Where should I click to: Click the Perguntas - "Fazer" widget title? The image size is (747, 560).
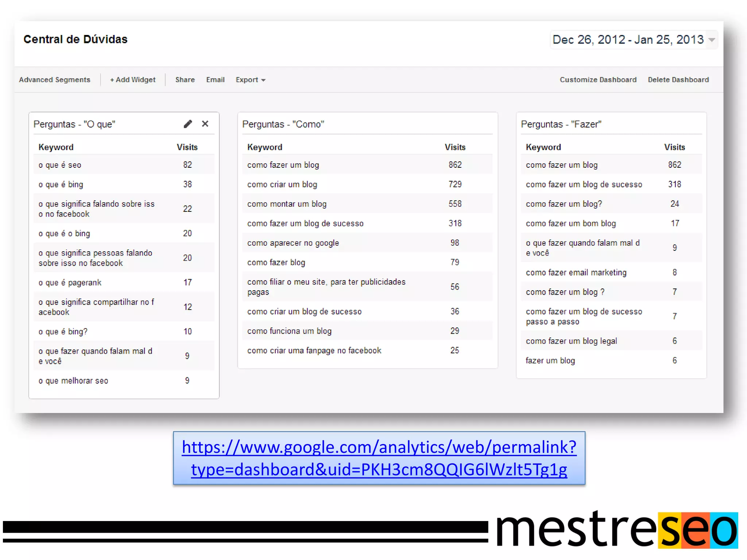coord(561,124)
